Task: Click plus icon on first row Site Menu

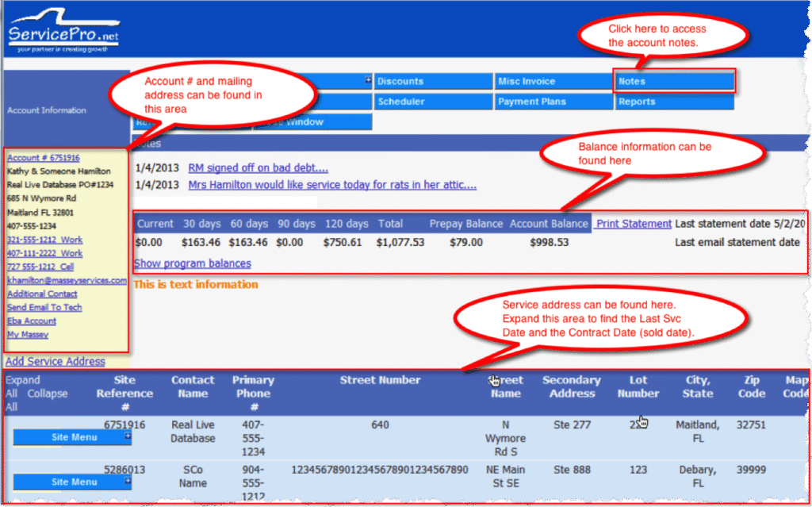Action: click(x=128, y=436)
